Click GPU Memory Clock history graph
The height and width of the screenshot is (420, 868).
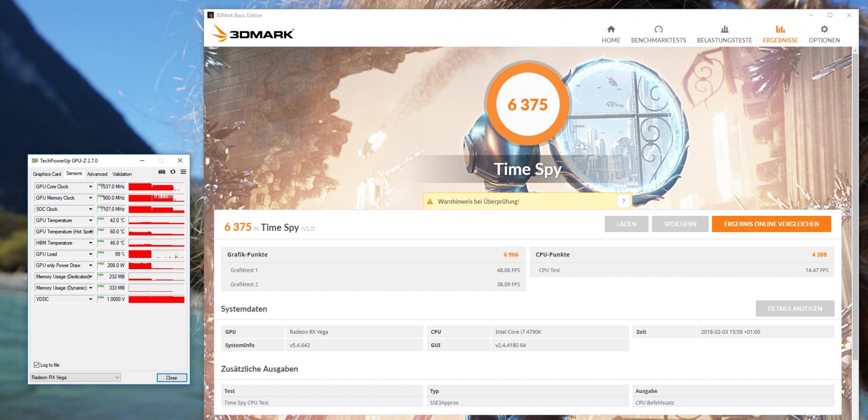click(x=156, y=198)
